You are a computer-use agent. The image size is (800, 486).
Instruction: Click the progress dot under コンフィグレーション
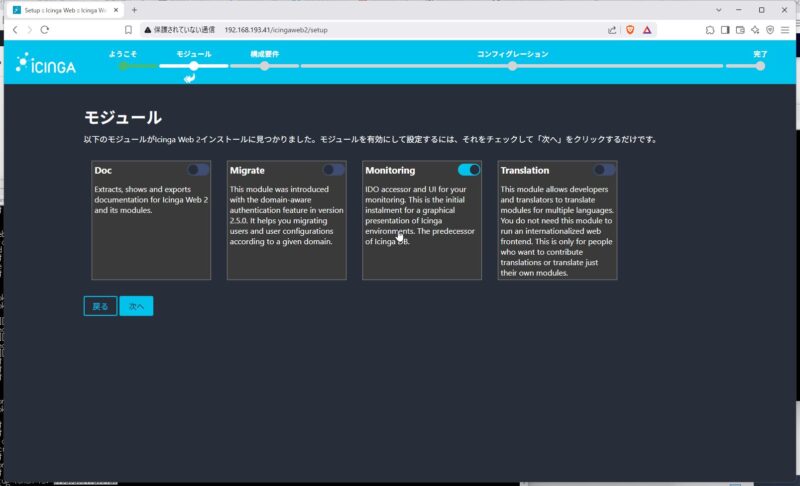[512, 66]
